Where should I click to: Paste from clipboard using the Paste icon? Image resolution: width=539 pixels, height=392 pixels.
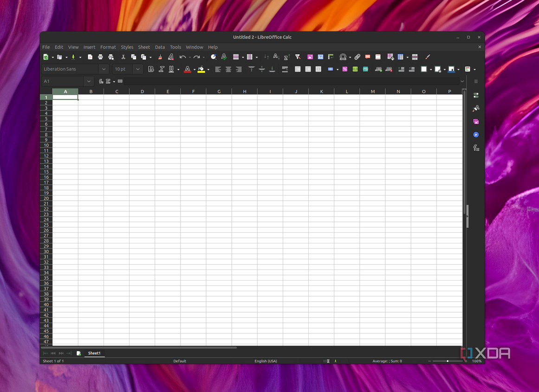pyautogui.click(x=144, y=57)
